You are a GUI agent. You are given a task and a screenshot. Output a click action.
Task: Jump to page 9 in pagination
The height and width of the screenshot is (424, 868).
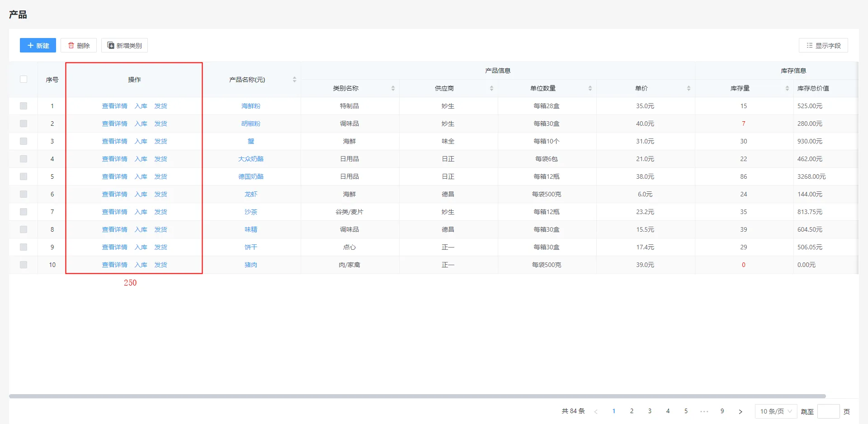722,411
